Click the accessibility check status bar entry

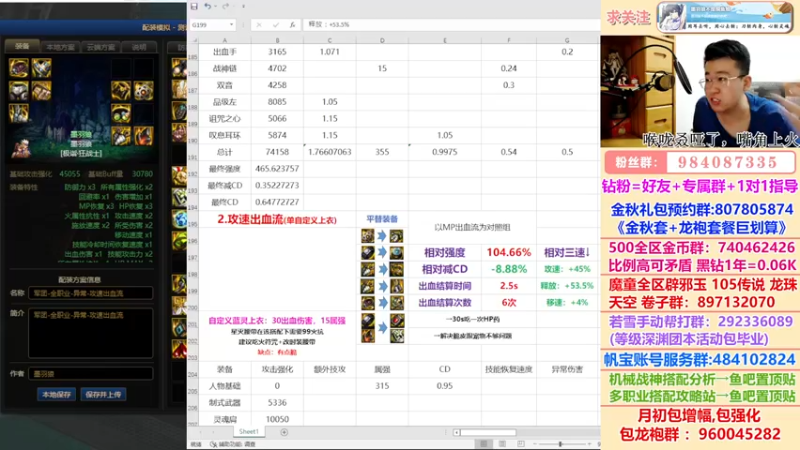coord(233,444)
